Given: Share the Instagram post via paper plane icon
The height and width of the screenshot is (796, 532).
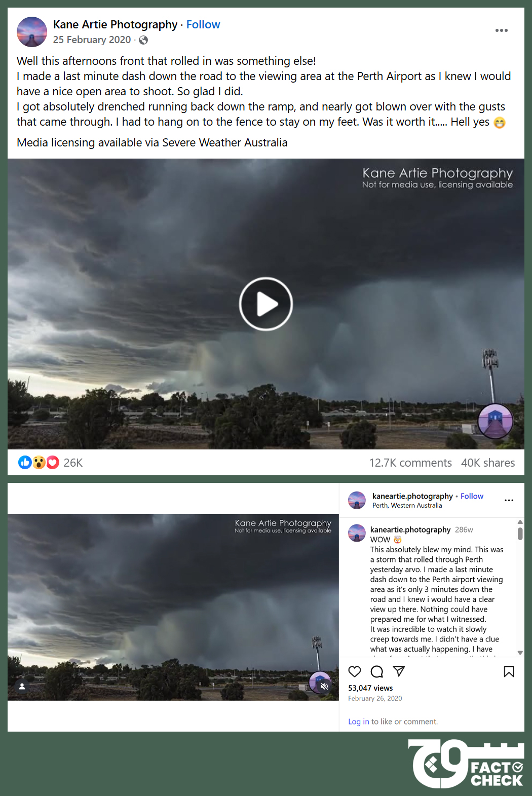Looking at the screenshot, I should (399, 671).
